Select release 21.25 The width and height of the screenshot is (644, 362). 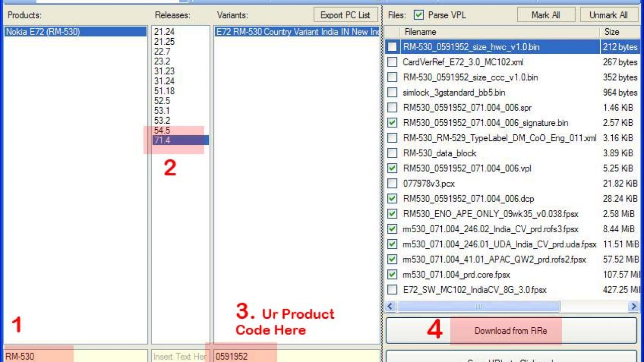(x=165, y=41)
